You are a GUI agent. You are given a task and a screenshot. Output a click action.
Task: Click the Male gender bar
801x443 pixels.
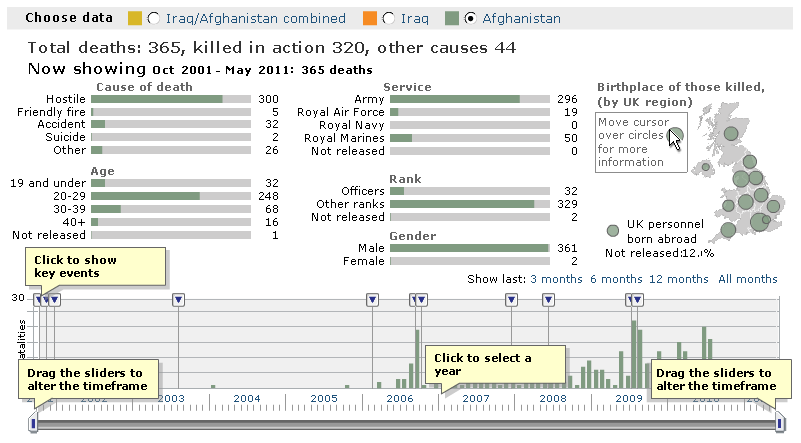click(x=470, y=248)
